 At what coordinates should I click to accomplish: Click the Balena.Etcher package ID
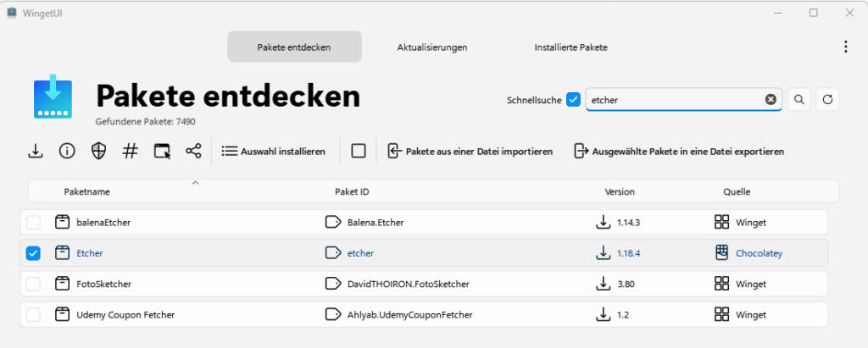point(376,223)
